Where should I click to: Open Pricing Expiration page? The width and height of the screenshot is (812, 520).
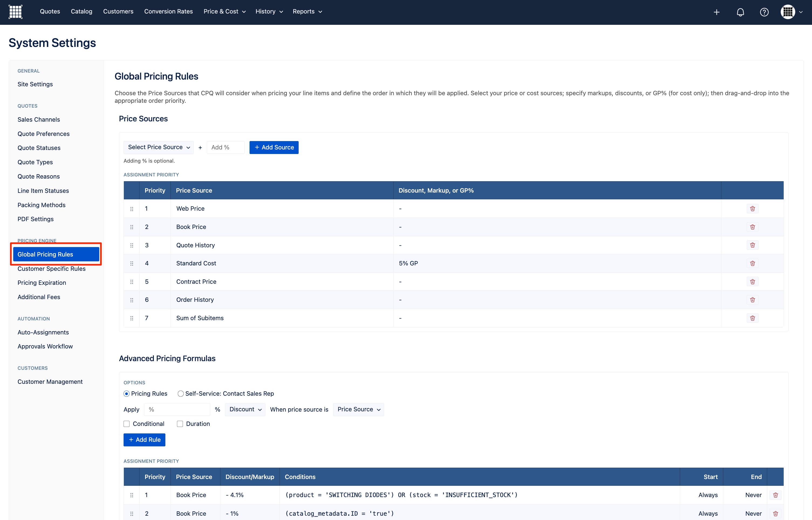click(42, 283)
